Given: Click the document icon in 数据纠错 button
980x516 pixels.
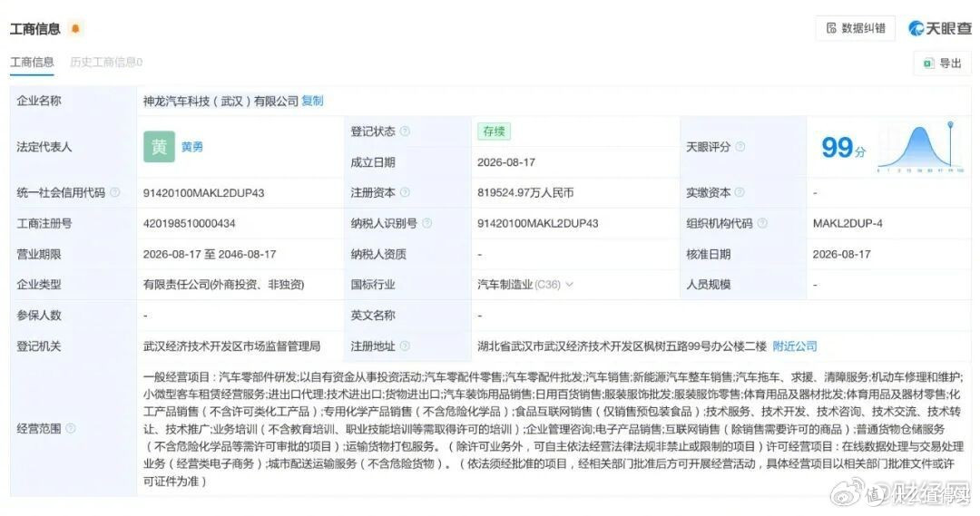Looking at the screenshot, I should [831, 28].
